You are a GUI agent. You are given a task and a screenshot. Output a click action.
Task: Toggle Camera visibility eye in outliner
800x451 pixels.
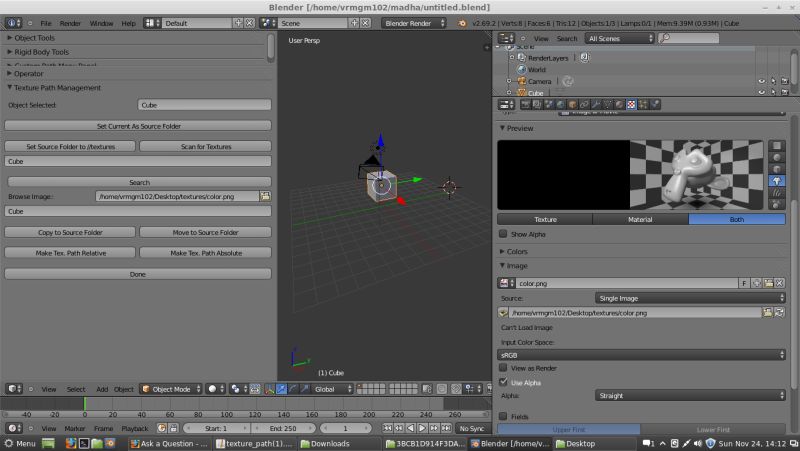[x=761, y=81]
